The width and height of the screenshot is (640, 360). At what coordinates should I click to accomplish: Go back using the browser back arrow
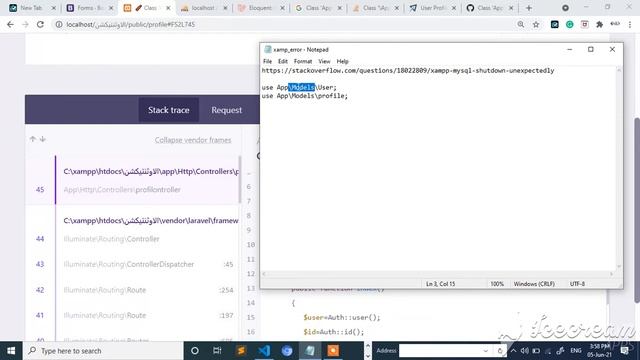pyautogui.click(x=10, y=24)
